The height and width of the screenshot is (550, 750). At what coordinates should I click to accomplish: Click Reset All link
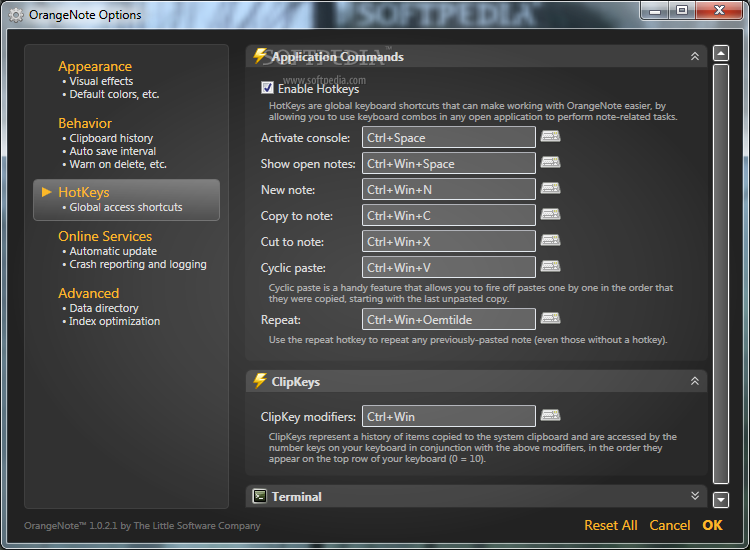(611, 525)
